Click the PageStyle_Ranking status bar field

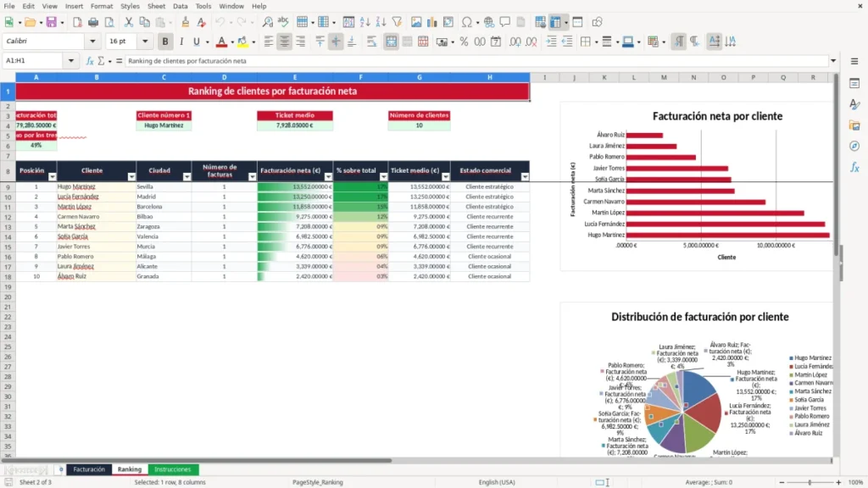(317, 482)
